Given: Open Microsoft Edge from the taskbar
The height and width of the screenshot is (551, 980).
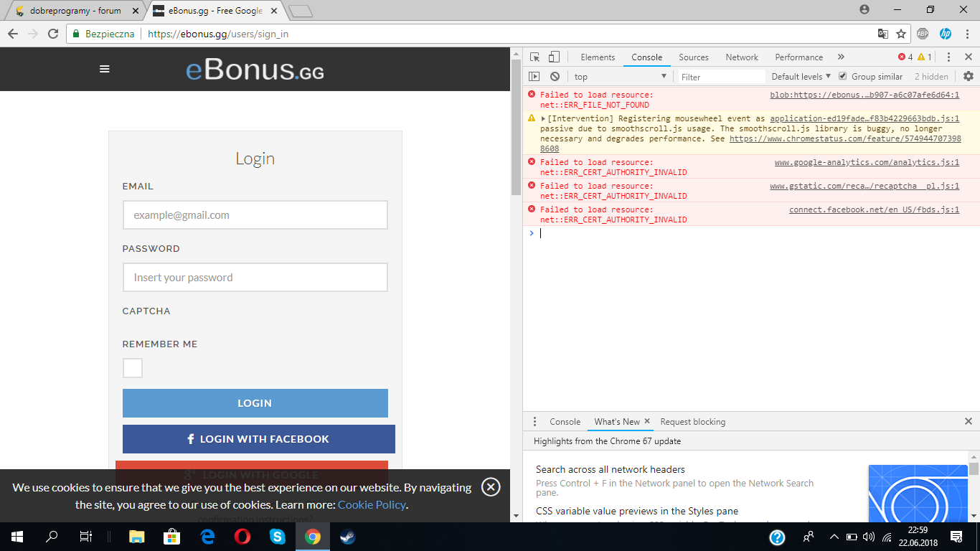Looking at the screenshot, I should (208, 537).
